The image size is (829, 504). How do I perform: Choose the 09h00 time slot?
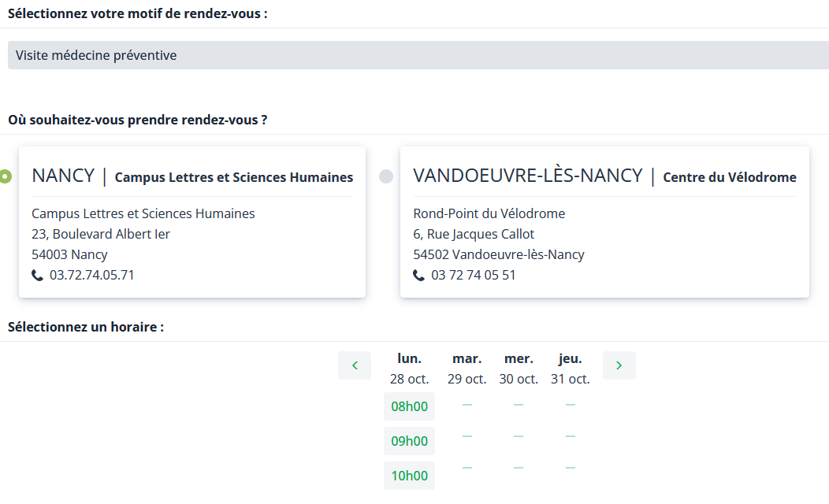pyautogui.click(x=409, y=441)
